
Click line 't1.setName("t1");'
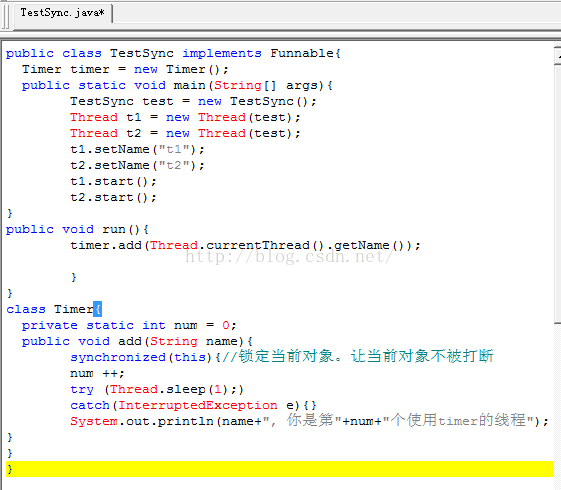[137, 150]
